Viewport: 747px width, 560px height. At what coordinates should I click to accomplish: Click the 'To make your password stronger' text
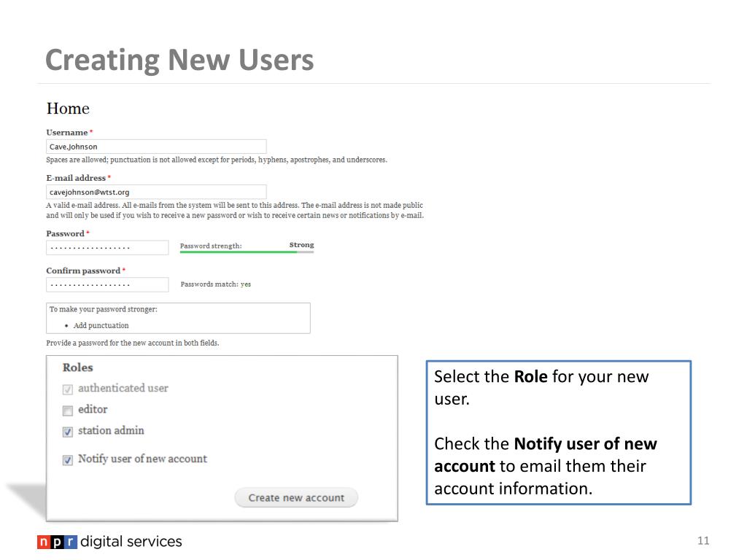pyautogui.click(x=104, y=309)
